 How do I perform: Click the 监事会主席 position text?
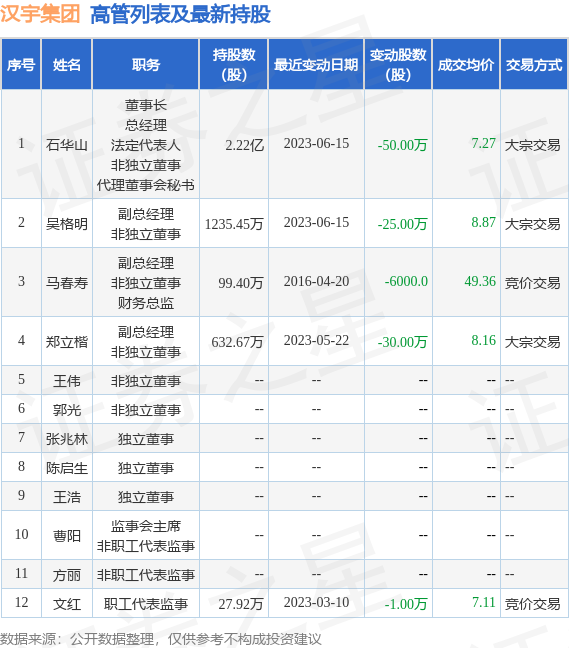[x=146, y=526]
